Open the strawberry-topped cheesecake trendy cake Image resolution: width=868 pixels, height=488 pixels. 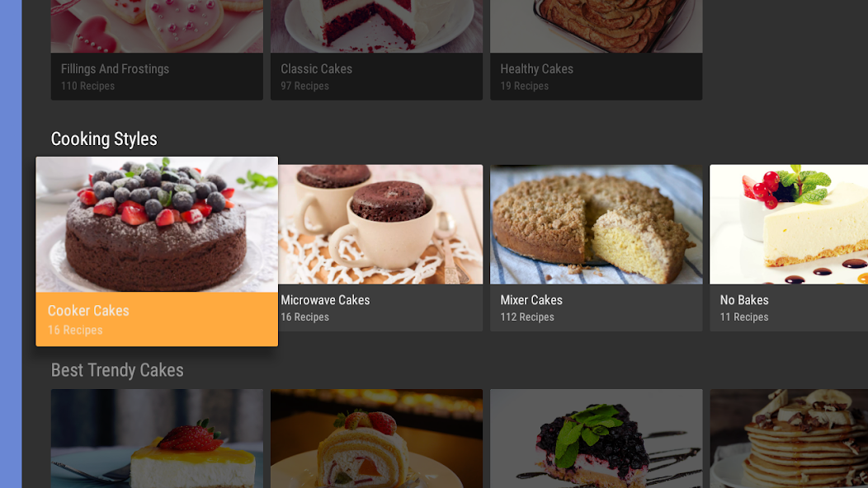point(157,439)
